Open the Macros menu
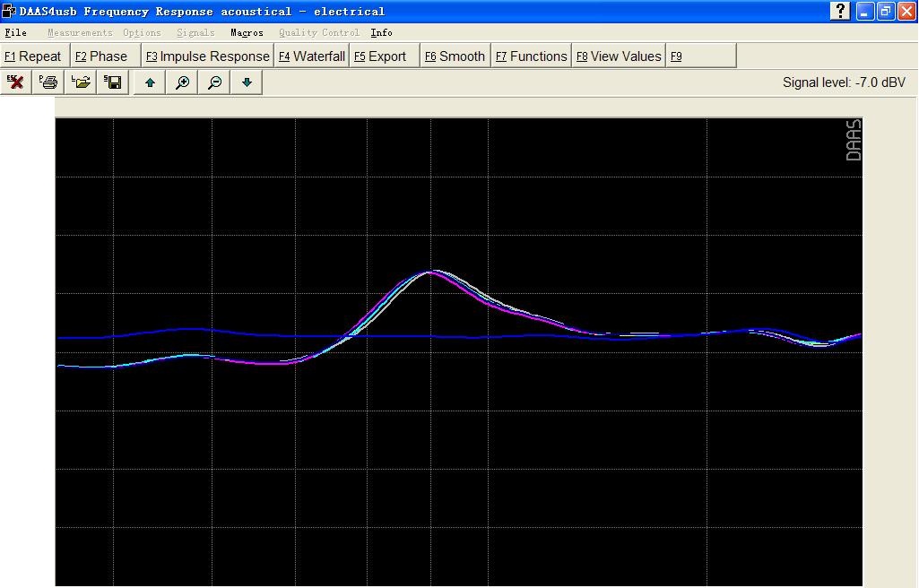The image size is (919, 588). (247, 32)
